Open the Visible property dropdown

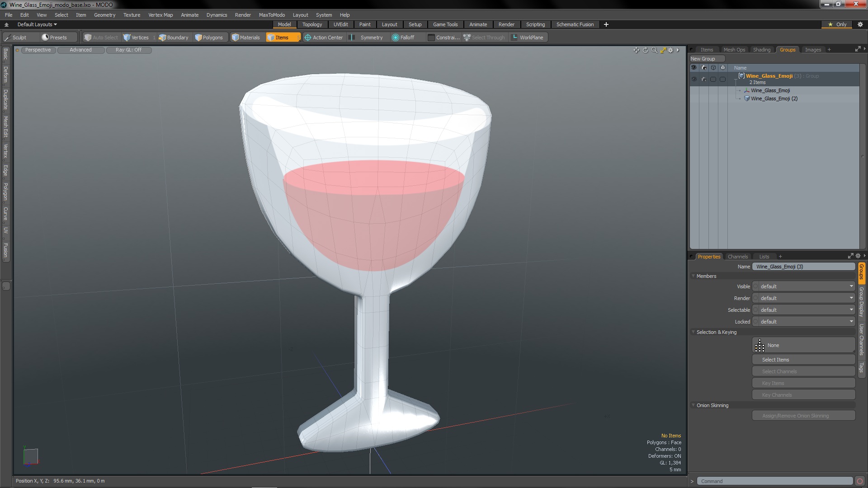[x=804, y=286]
